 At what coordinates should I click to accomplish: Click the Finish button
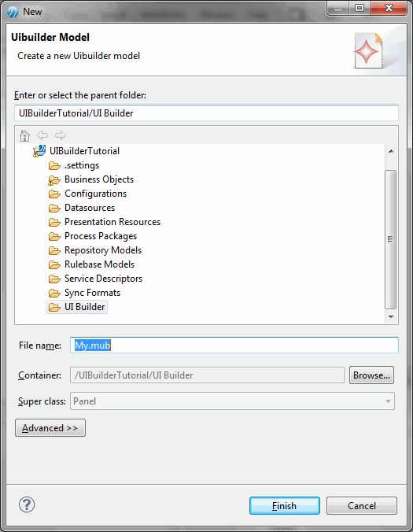coord(285,506)
